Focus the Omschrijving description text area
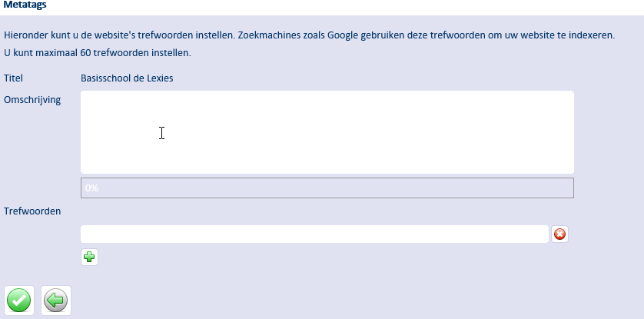The image size is (644, 319). pyautogui.click(x=327, y=132)
